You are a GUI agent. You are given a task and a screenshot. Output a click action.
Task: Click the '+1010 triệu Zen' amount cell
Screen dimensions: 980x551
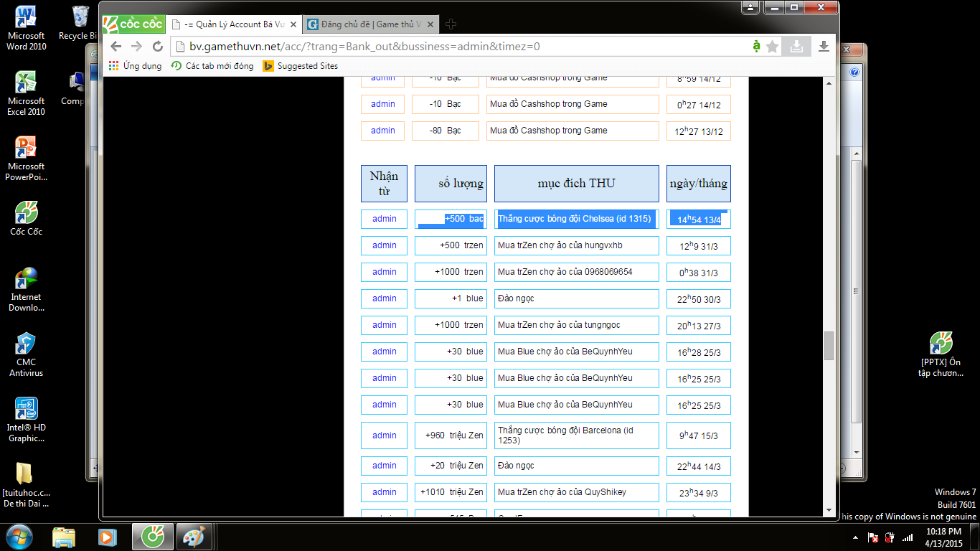coord(451,492)
